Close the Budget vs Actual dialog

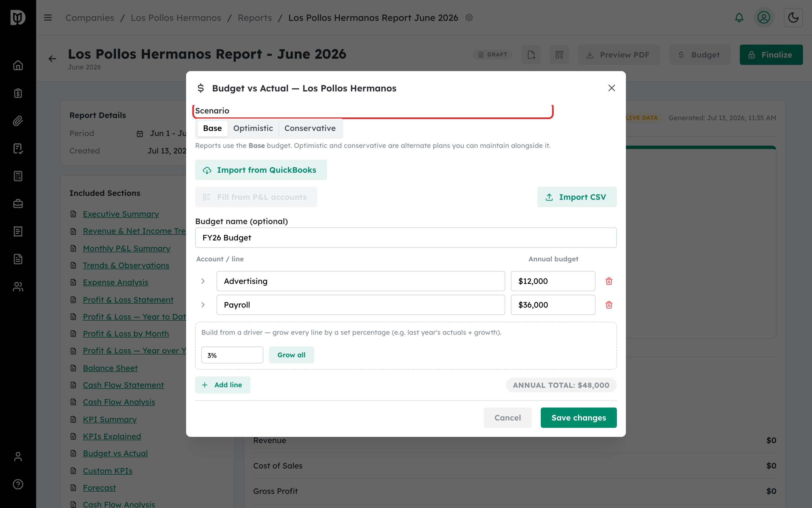611,88
